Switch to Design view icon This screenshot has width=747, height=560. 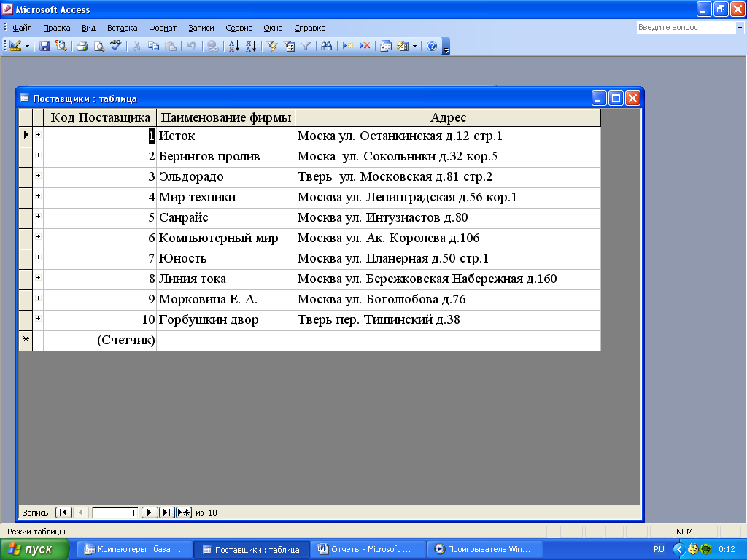15,46
